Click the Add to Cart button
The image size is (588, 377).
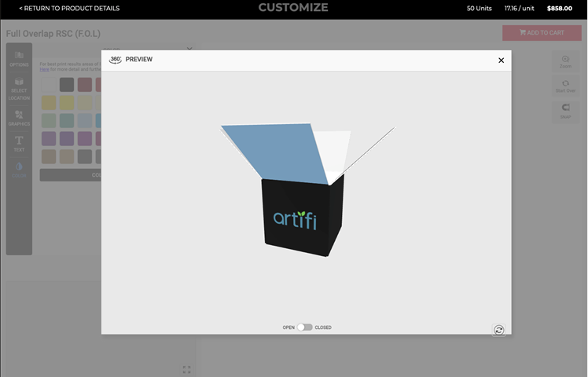(542, 33)
